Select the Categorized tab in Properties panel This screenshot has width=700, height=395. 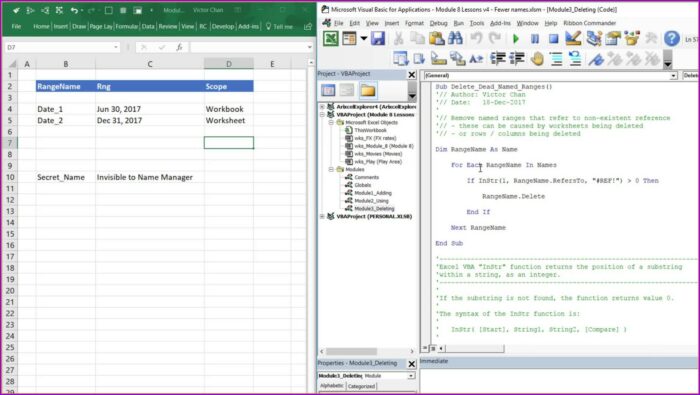click(x=361, y=386)
